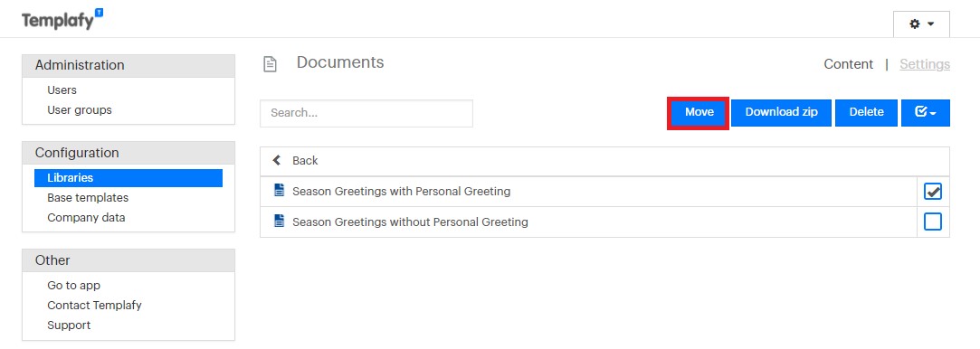Delete the selected document

point(866,112)
